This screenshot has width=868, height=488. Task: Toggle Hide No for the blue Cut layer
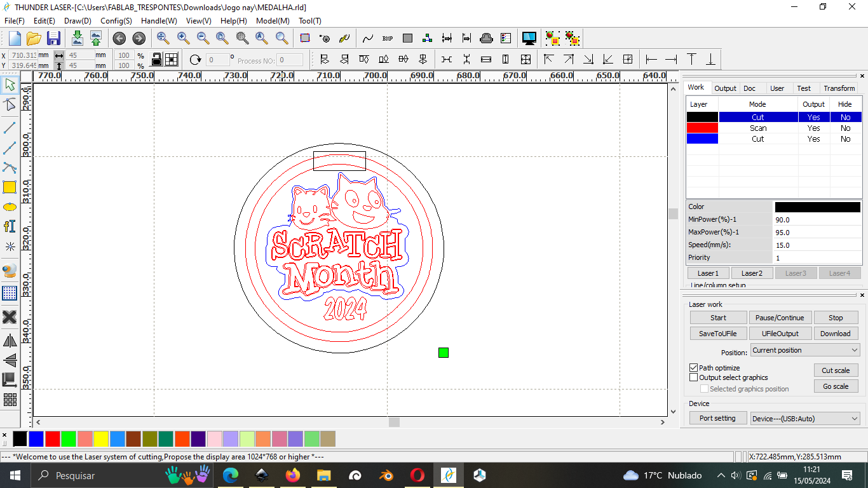[846, 139]
